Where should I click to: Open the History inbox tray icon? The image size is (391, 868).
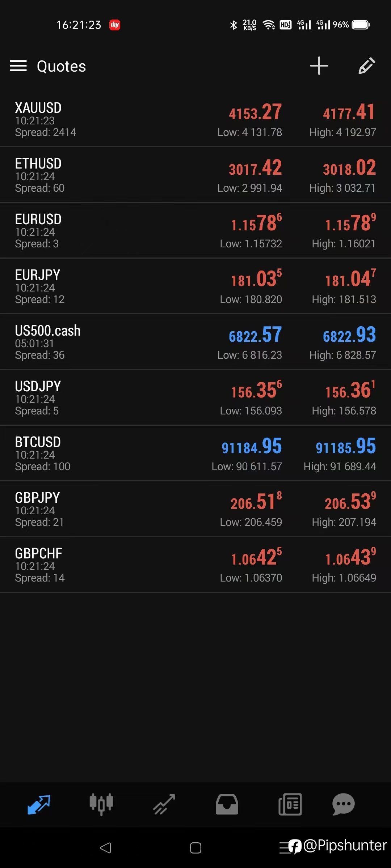227,805
